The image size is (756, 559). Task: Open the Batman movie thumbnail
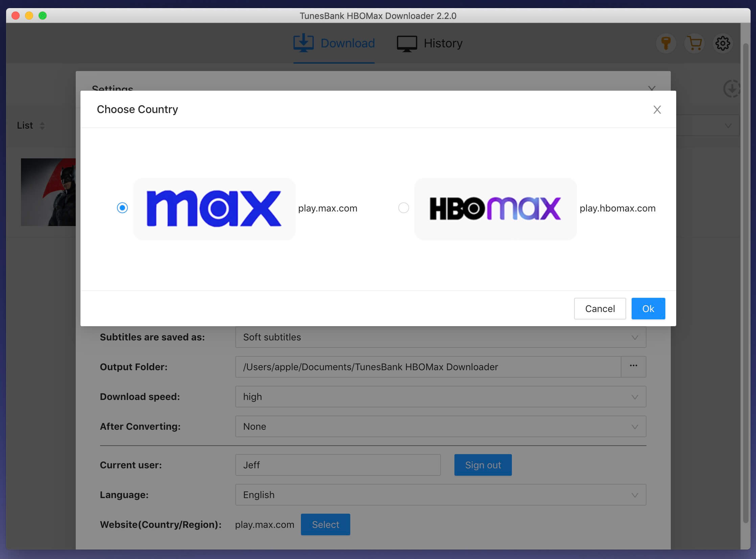pos(48,192)
